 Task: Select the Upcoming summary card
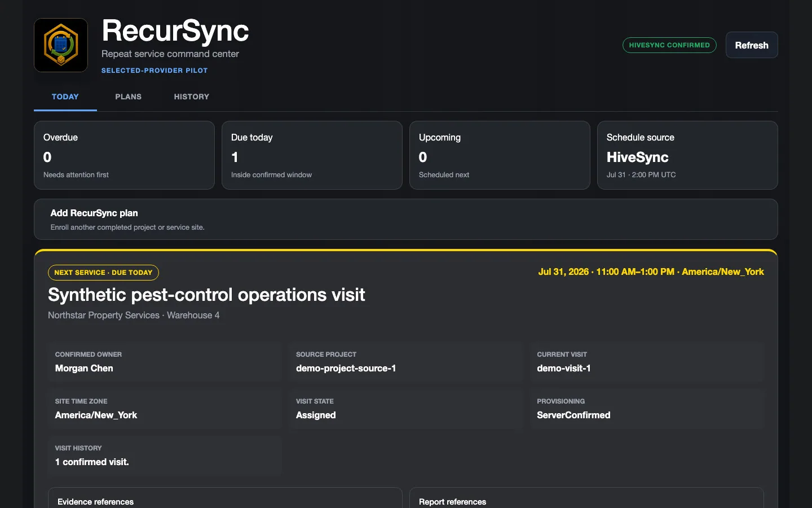point(500,155)
